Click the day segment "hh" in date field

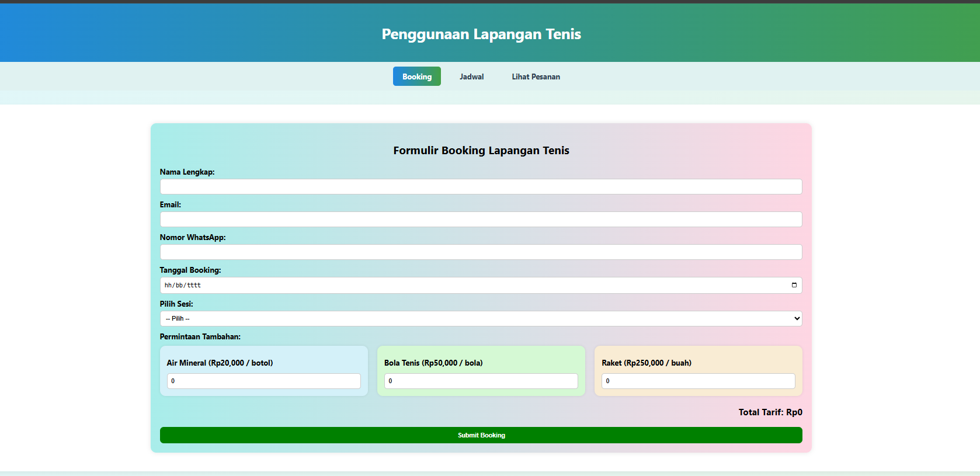[168, 286]
